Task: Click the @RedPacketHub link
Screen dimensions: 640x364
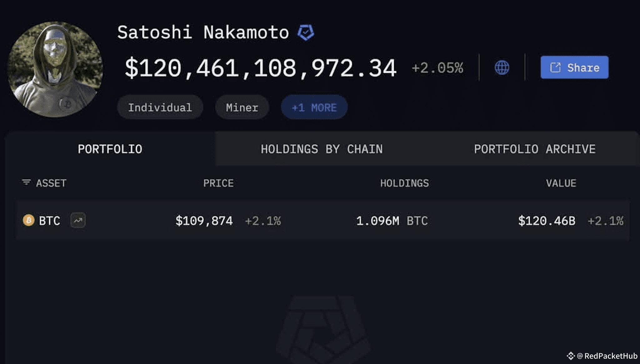Action: 603,355
